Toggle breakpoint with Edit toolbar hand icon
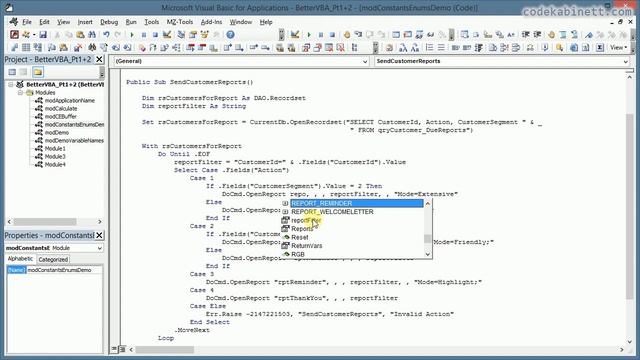The height and width of the screenshot is (360, 640). coord(551,35)
